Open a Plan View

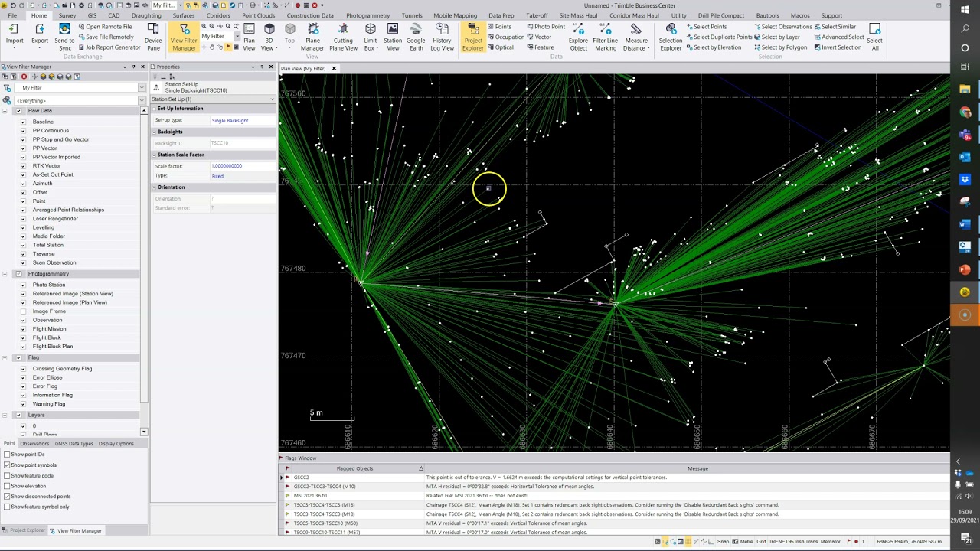click(x=249, y=37)
